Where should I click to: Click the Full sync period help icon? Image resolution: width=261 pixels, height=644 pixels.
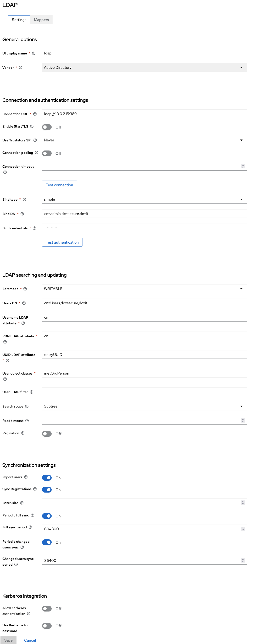click(30, 527)
